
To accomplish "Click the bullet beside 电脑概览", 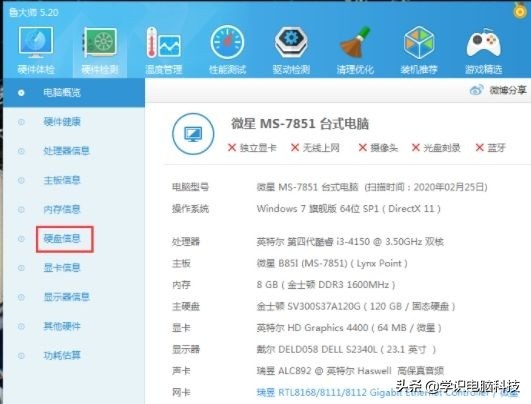I will pos(21,92).
